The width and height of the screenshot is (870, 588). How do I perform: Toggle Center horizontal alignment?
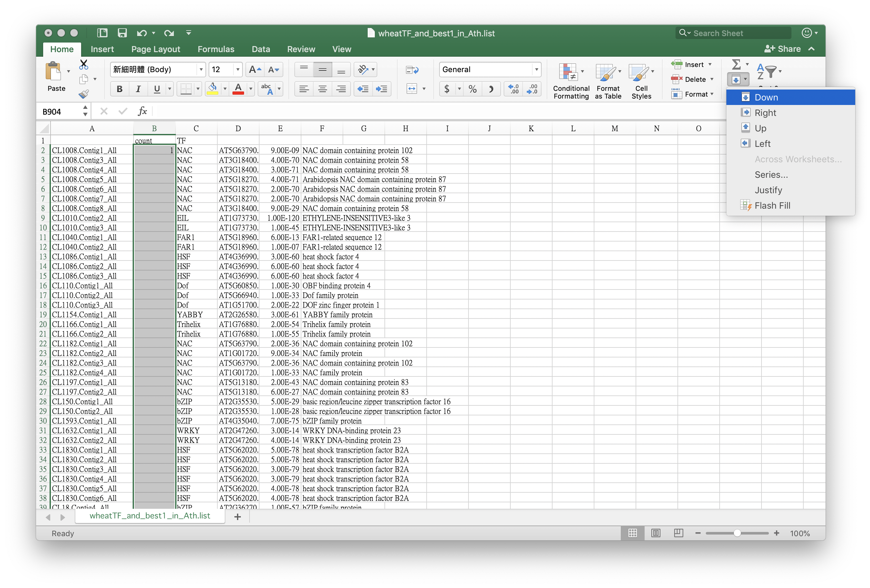coord(322,89)
